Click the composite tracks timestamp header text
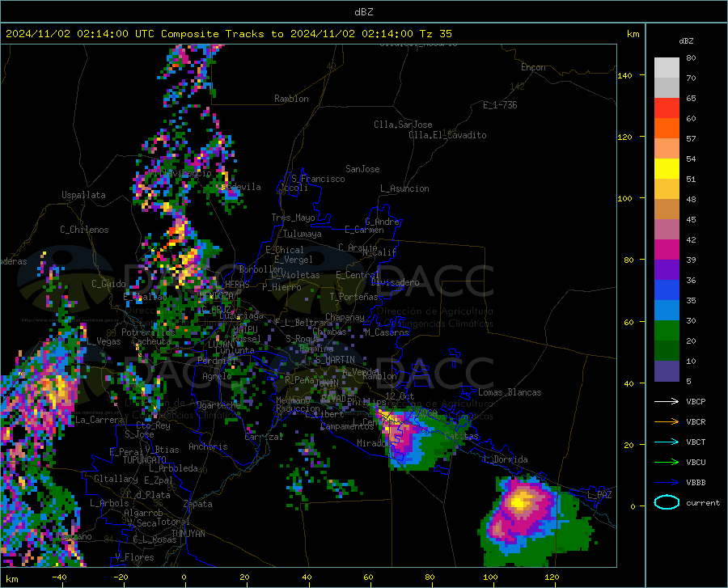Viewport: 728px width, 588px height. click(228, 34)
